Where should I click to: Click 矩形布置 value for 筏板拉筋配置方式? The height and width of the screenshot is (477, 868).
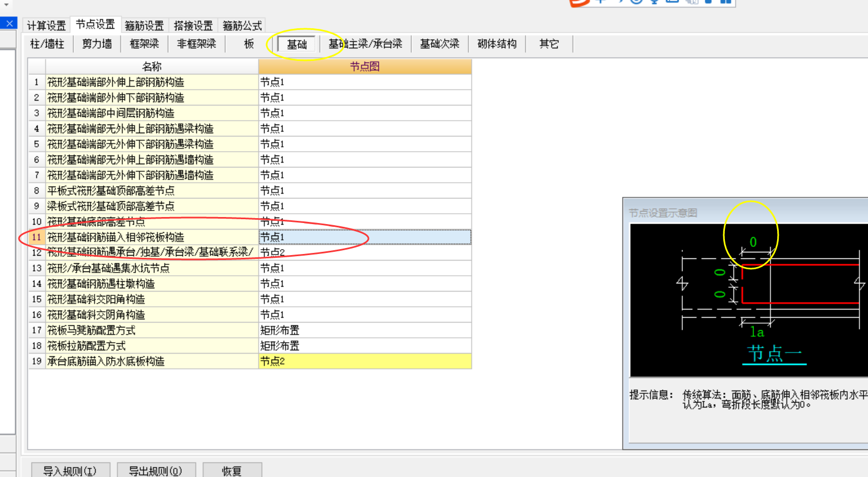pyautogui.click(x=365, y=345)
